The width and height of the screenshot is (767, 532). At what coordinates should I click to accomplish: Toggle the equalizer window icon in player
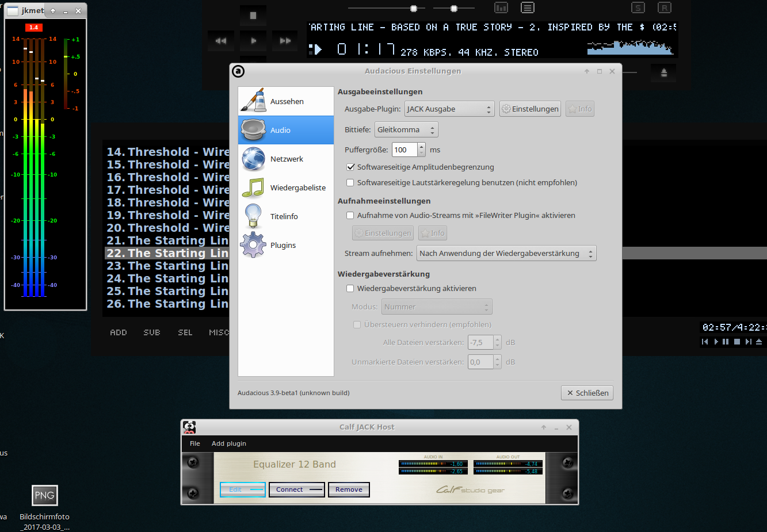(501, 7)
